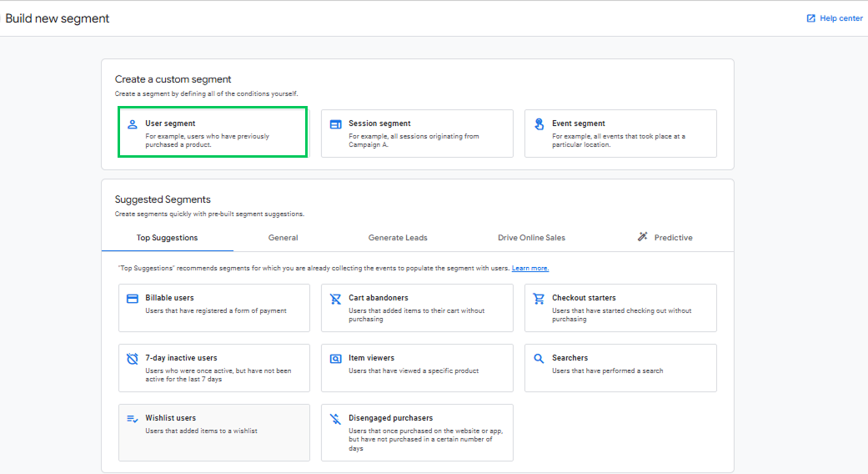Screen dimensions: 868x474
Task: Click the Wishlist users list icon
Action: point(132,419)
